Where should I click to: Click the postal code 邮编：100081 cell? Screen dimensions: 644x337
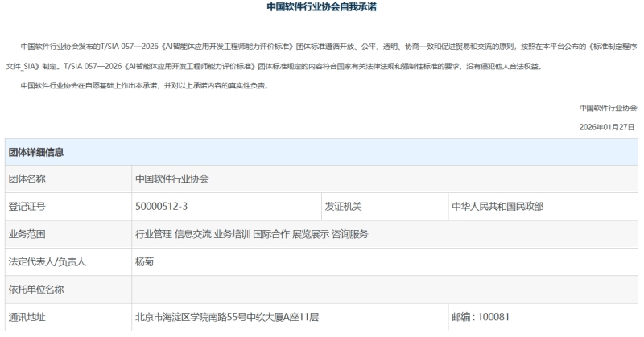pos(481,317)
